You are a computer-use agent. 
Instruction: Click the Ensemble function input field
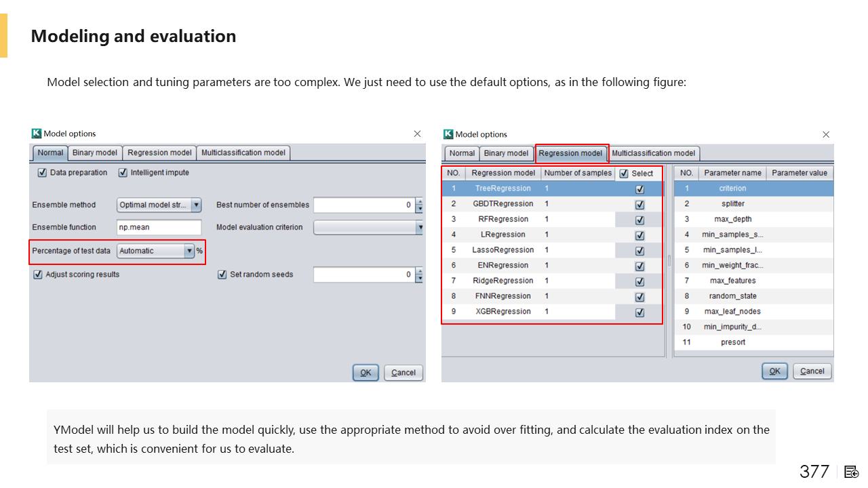pyautogui.click(x=159, y=227)
